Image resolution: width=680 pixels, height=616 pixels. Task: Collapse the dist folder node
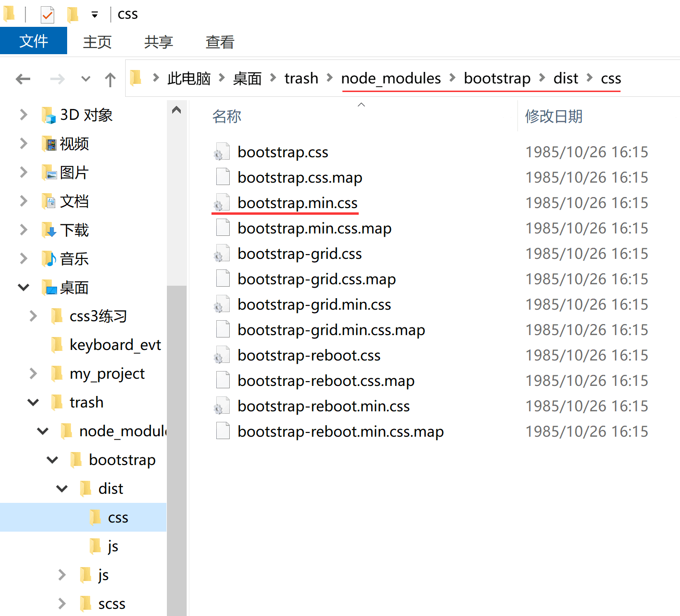[62, 489]
